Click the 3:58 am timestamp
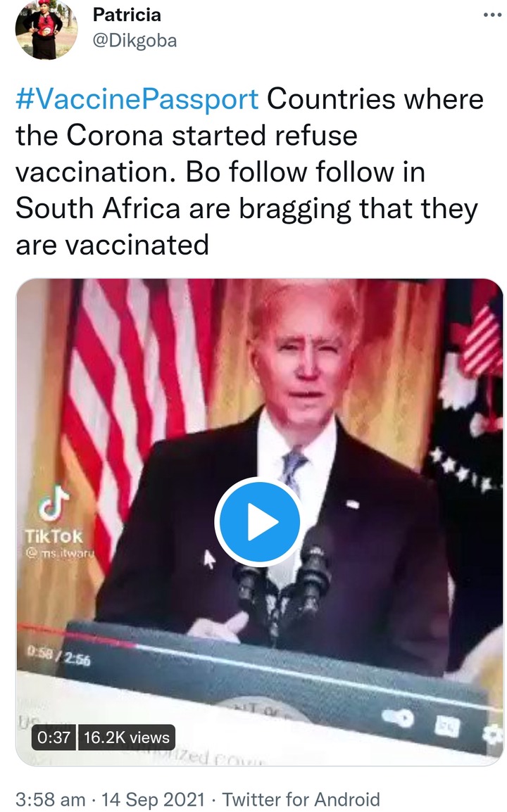Screen dimensions: 507x812 pyautogui.click(x=50, y=799)
